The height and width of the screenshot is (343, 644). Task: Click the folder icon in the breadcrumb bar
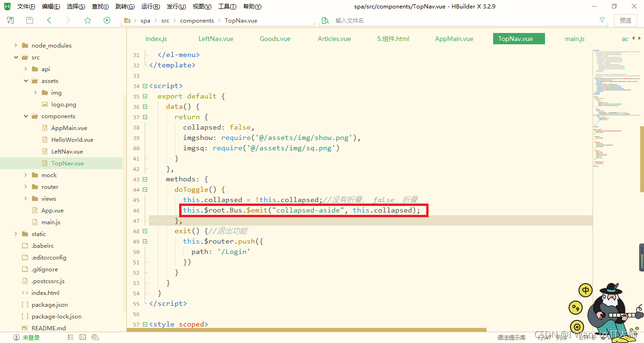(x=127, y=20)
